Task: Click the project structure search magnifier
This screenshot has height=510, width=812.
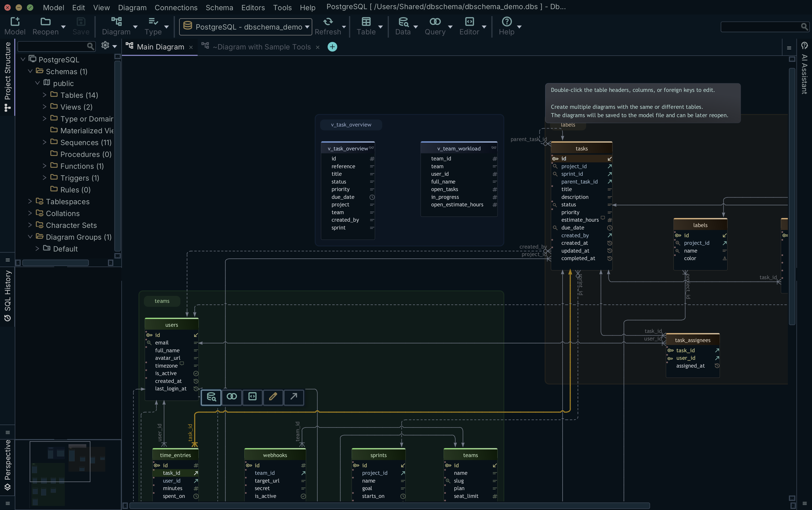Action: pyautogui.click(x=90, y=46)
